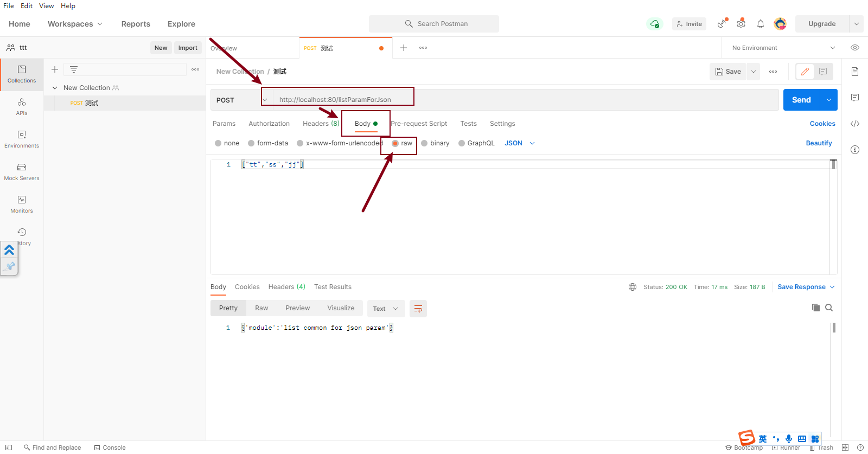The image size is (868, 454).
Task: Open the APIs sidebar panel
Action: (22, 107)
